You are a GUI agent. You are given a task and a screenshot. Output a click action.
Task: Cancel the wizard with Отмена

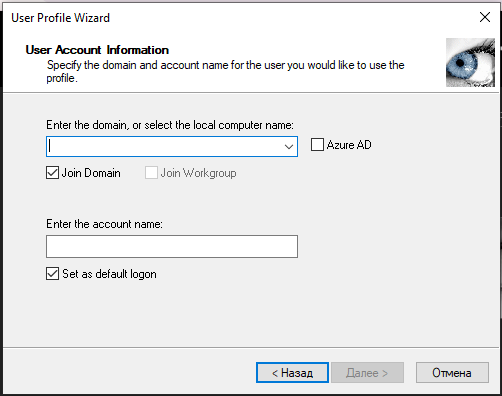pyautogui.click(x=452, y=373)
